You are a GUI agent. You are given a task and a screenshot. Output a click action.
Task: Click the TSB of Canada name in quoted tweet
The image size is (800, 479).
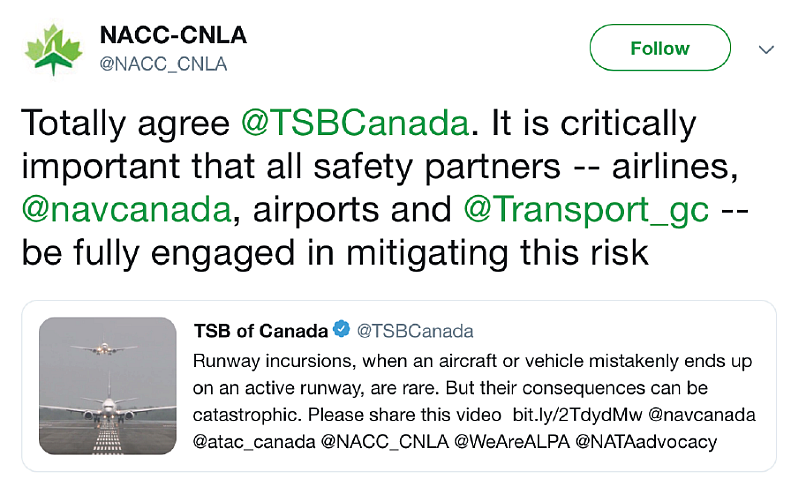pyautogui.click(x=260, y=330)
